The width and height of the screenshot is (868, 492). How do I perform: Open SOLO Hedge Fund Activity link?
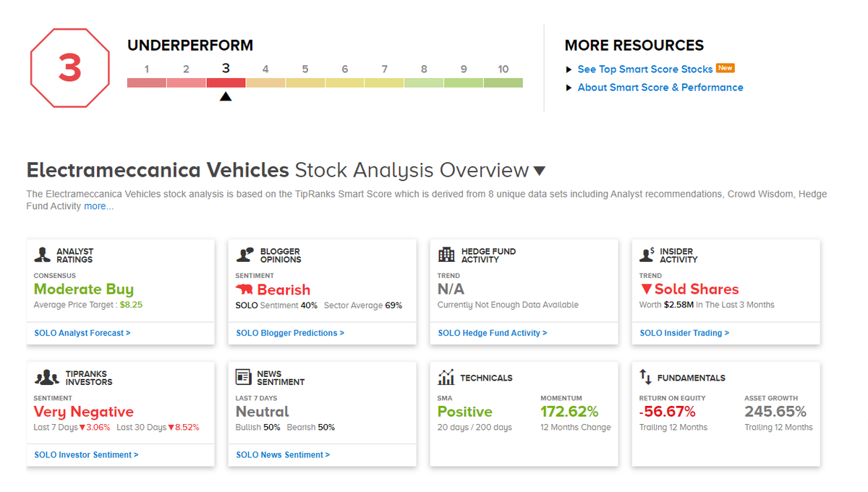493,333
